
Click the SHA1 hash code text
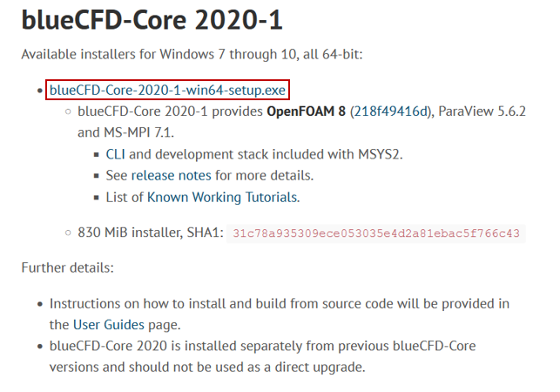pyautogui.click(x=376, y=233)
